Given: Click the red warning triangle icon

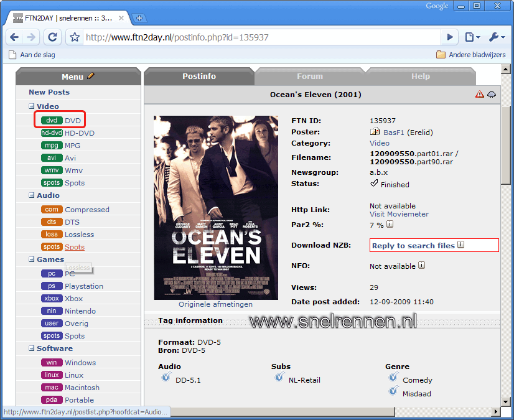Looking at the screenshot, I should coord(480,95).
